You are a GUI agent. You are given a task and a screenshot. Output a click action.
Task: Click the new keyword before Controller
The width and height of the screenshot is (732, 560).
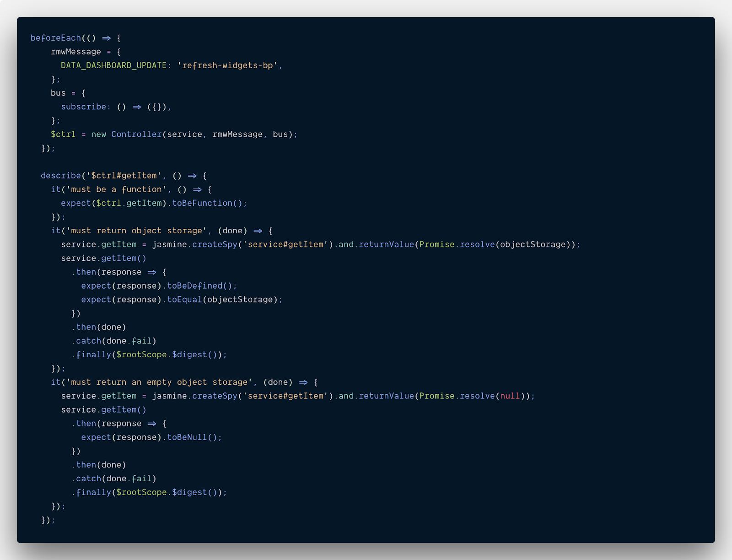[x=98, y=134]
